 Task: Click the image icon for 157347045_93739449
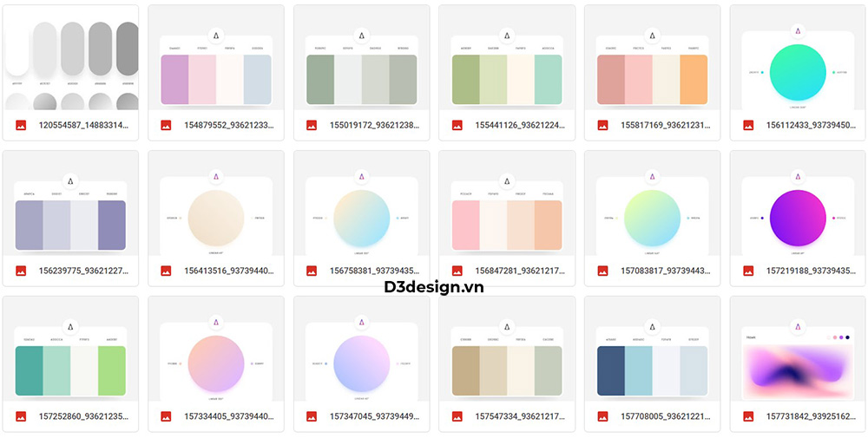[312, 417]
